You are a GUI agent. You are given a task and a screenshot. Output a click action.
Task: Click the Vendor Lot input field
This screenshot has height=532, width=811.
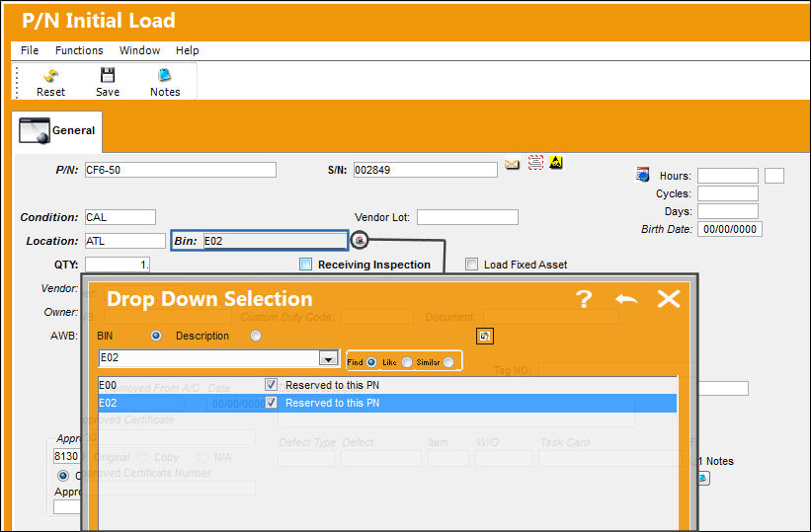[467, 217]
